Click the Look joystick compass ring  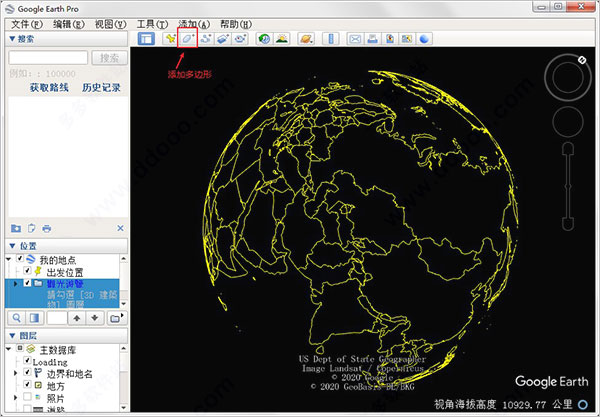click(567, 78)
